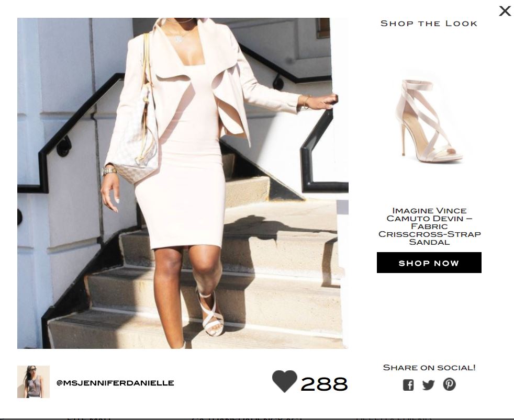Viewport: 514px width, 420px height.
Task: Click the Shop the Look heading
Action: point(429,24)
